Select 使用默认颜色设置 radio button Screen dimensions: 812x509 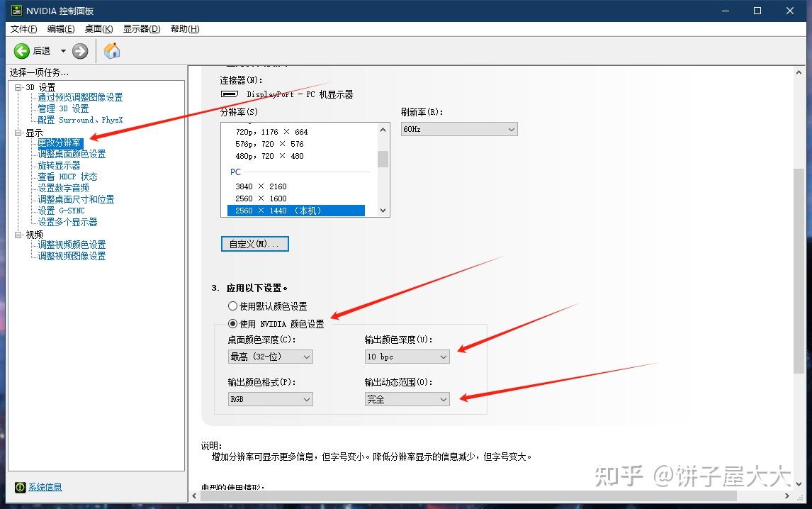(233, 306)
